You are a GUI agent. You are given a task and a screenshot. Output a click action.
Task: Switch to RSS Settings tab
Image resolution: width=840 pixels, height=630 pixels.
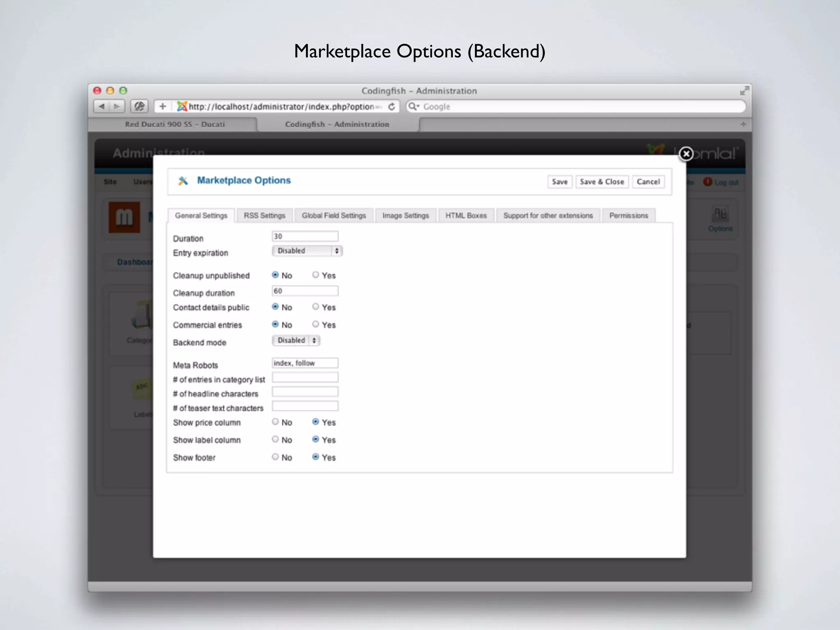point(265,216)
